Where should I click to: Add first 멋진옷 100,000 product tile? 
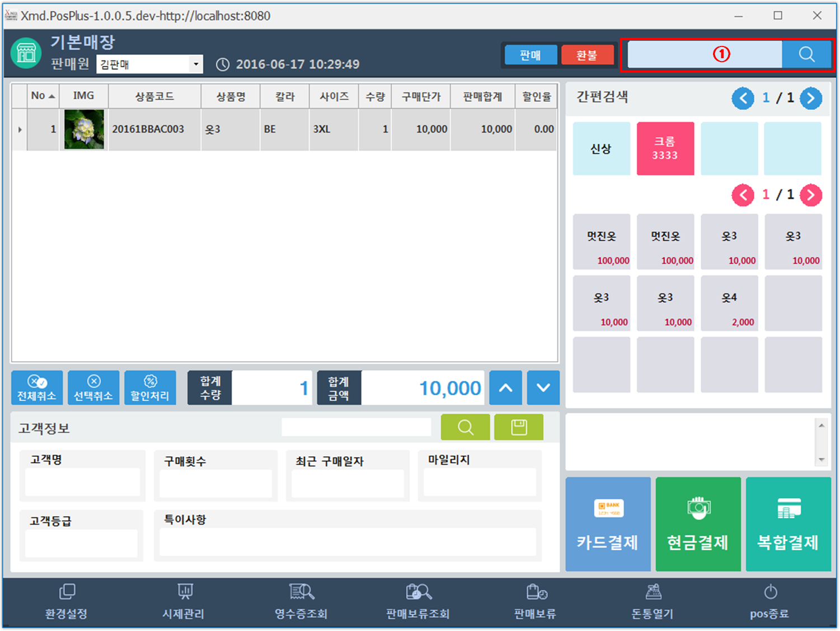pos(602,242)
